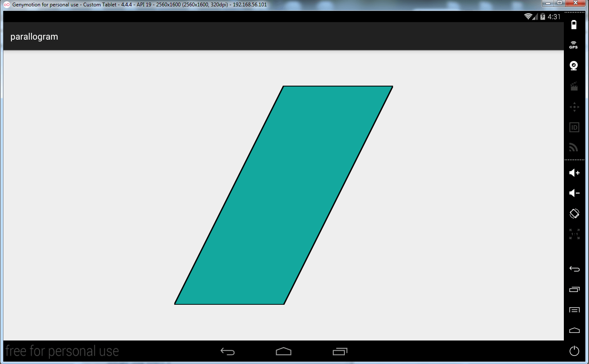Tap the cellular signal status icon

tap(536, 17)
